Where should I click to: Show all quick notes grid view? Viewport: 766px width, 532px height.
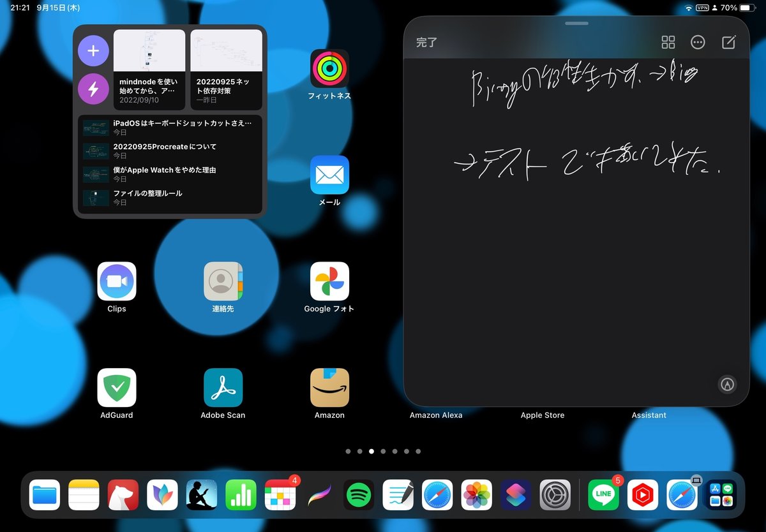(x=668, y=43)
